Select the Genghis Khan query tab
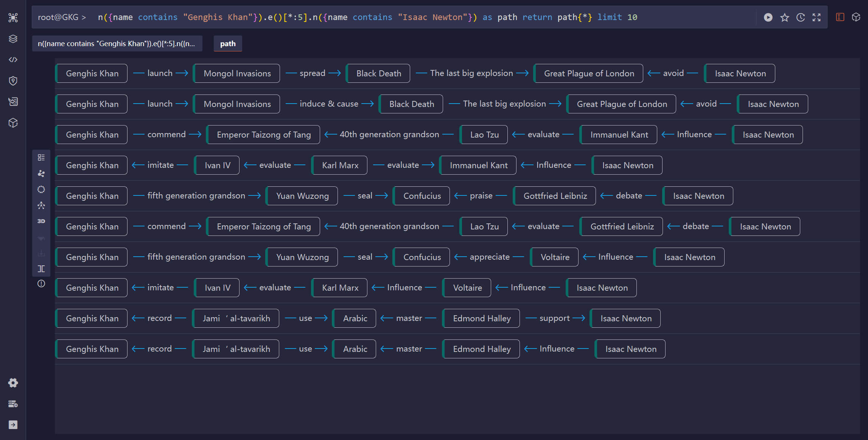This screenshot has height=440, width=868. click(117, 43)
